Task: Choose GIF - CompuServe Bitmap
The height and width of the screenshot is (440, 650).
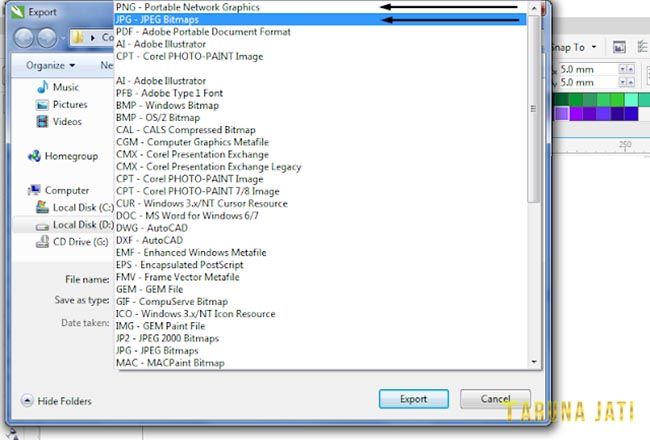Action: tap(320, 301)
